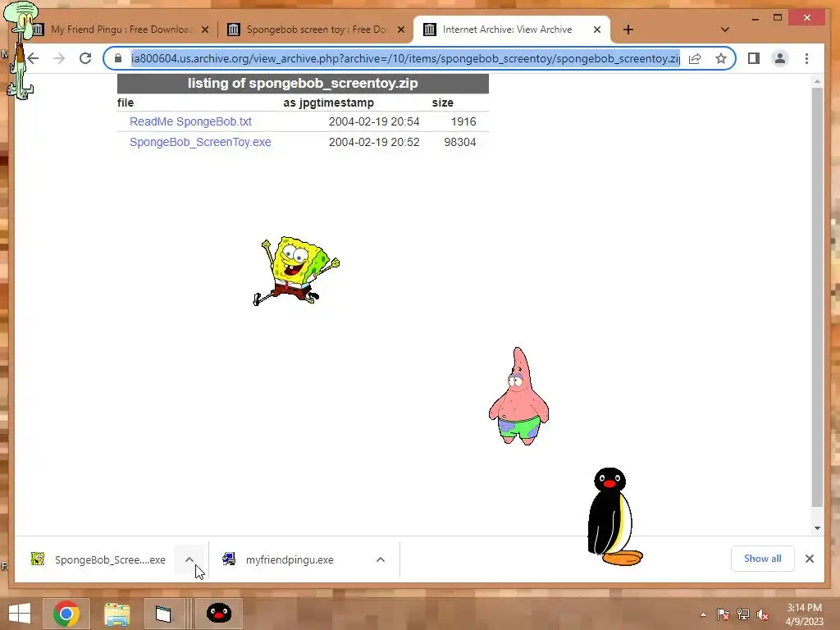
Task: Click the browser forward arrow
Action: [x=59, y=58]
